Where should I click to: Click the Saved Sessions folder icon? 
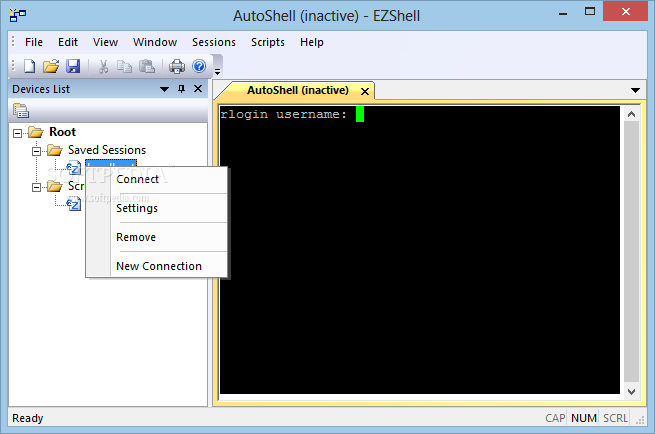55,150
